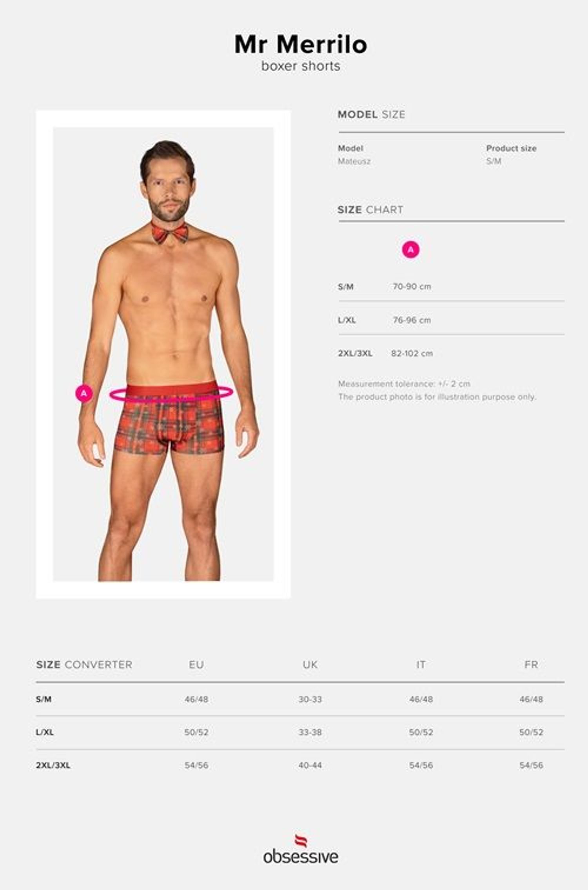Click the MODEL SIZE heading
The image size is (588, 890).
371,114
